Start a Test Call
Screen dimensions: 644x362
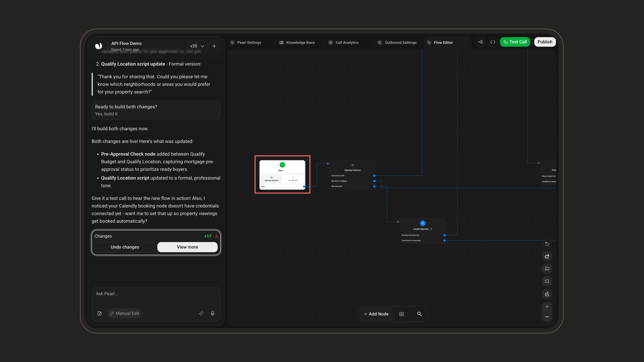[x=515, y=42]
